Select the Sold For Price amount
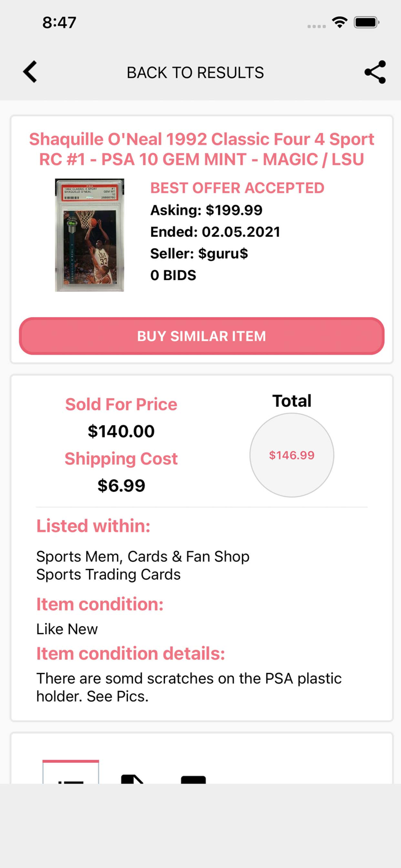The image size is (401, 868). [x=121, y=431]
